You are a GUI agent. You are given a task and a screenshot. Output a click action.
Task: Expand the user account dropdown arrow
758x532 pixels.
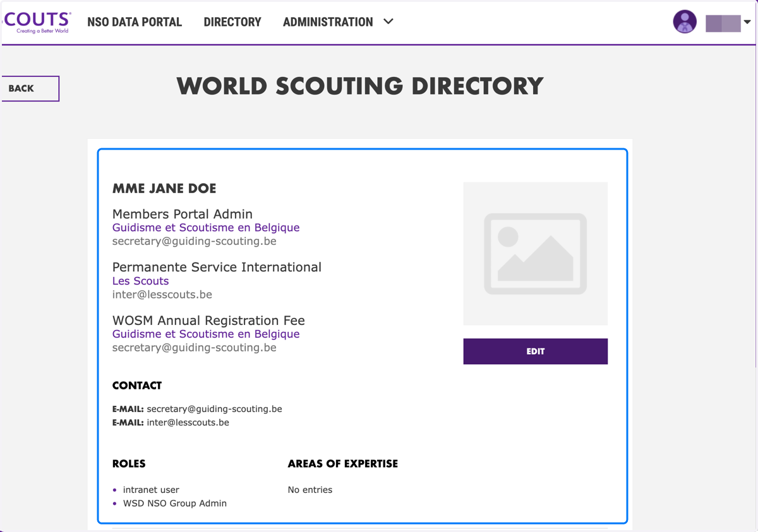pyautogui.click(x=747, y=22)
